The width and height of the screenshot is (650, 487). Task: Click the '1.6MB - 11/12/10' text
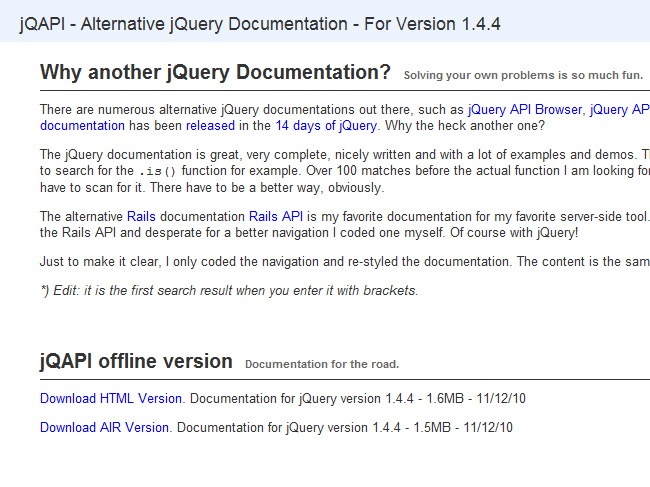[x=476, y=398]
